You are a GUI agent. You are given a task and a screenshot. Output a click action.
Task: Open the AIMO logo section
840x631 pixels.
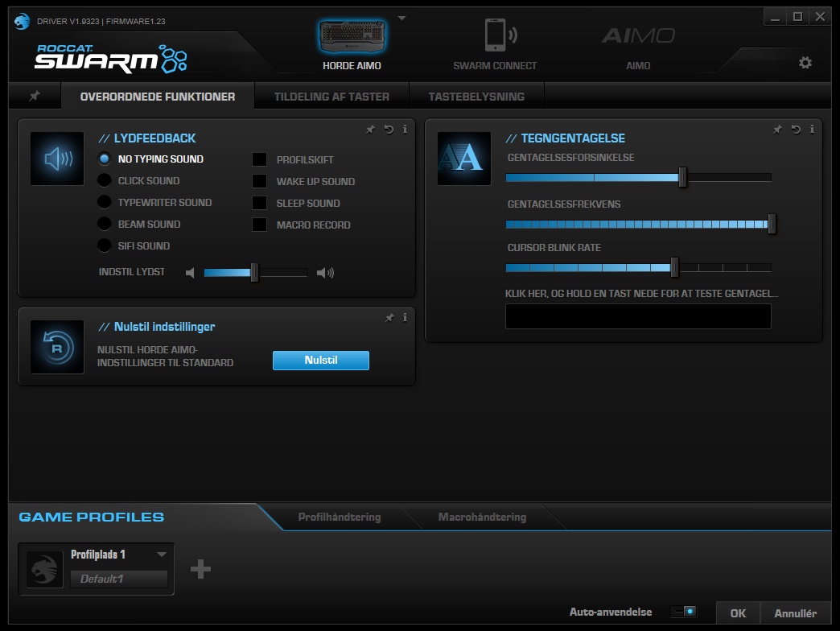click(x=638, y=36)
